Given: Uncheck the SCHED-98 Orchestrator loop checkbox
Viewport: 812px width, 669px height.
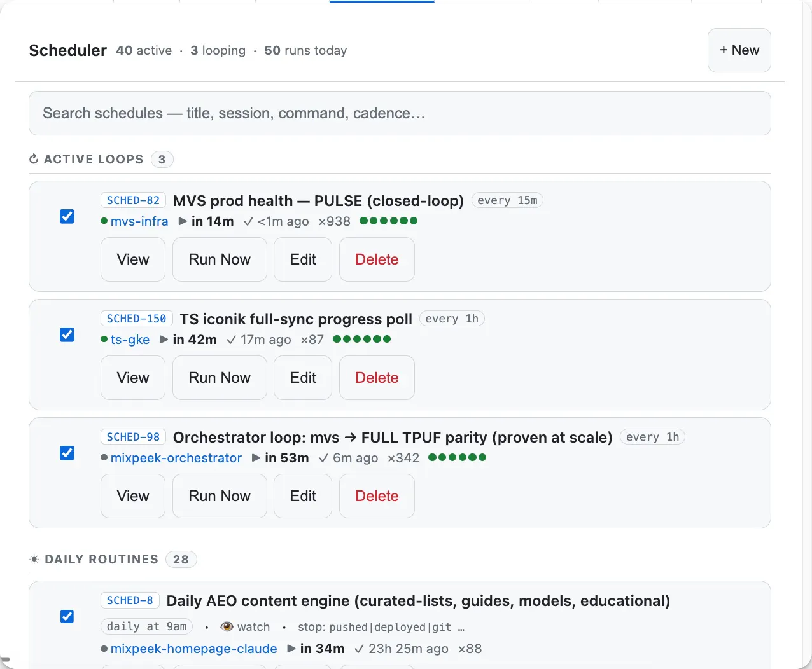Looking at the screenshot, I should tap(67, 453).
